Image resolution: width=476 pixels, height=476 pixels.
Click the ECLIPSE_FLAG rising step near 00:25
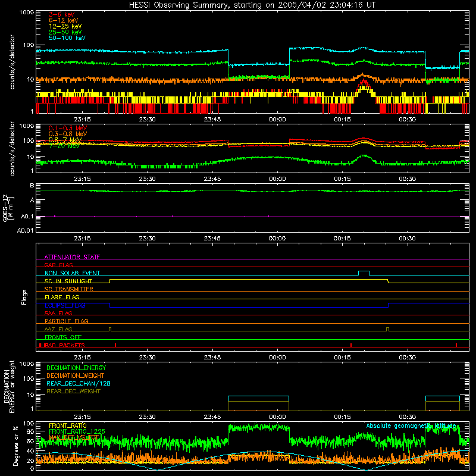coord(389,305)
